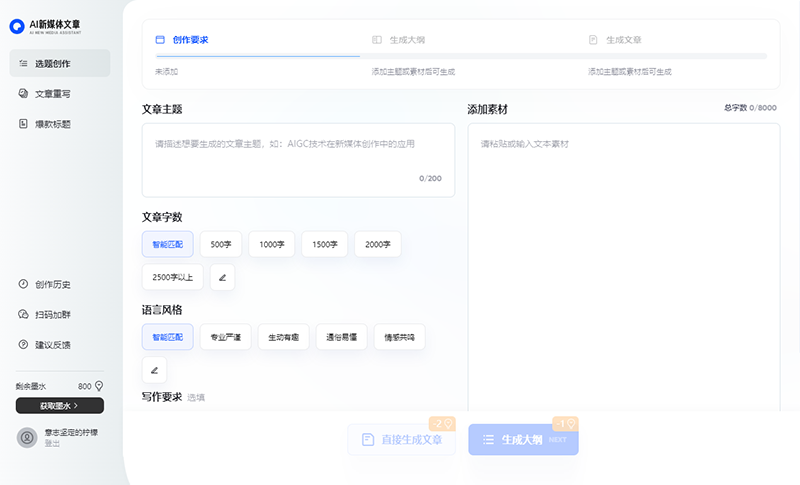800x485 pixels.
Task: Select the 2000字 word count option
Action: pos(378,244)
